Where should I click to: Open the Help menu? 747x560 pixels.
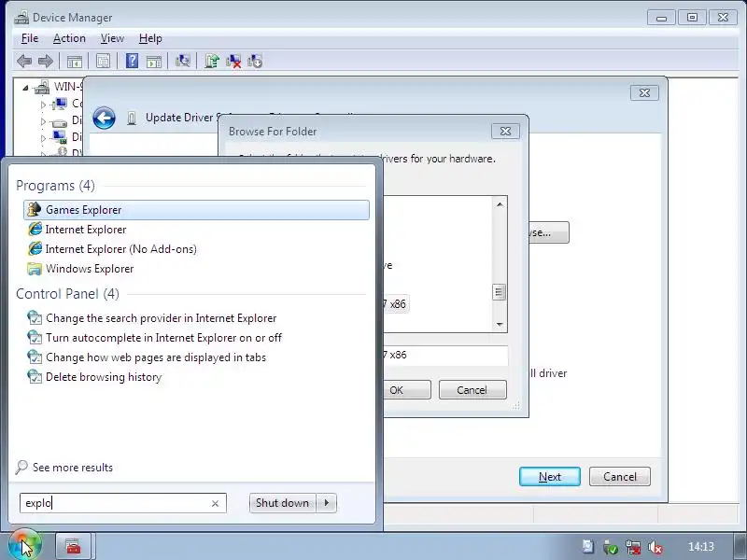click(x=150, y=38)
